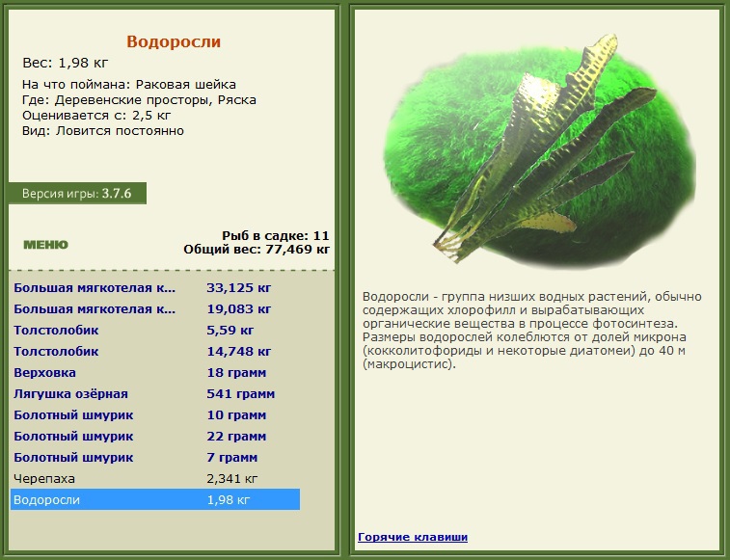The image size is (730, 560).
Task: Click the 541 грамм weight value
Action: click(241, 394)
